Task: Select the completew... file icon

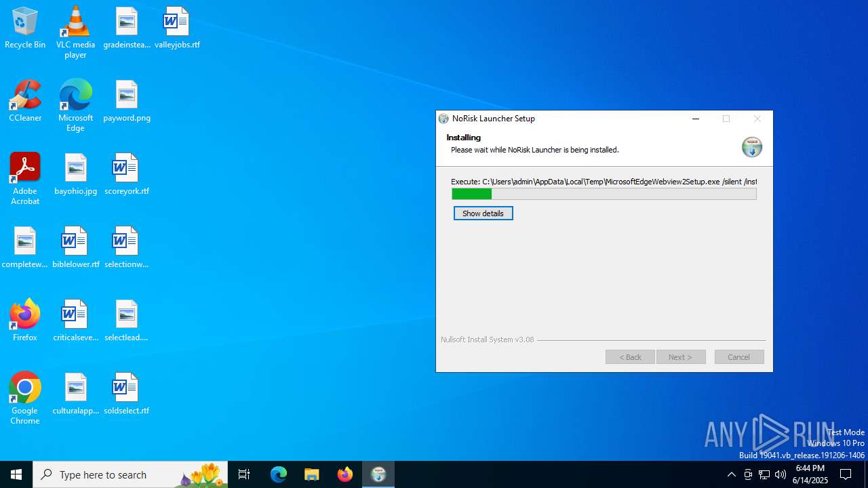Action: pos(25,248)
